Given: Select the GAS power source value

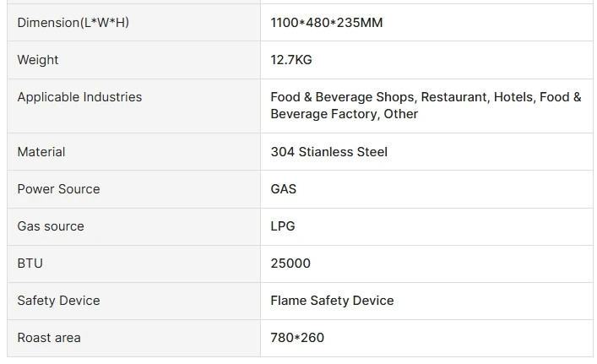Looking at the screenshot, I should [x=283, y=189].
